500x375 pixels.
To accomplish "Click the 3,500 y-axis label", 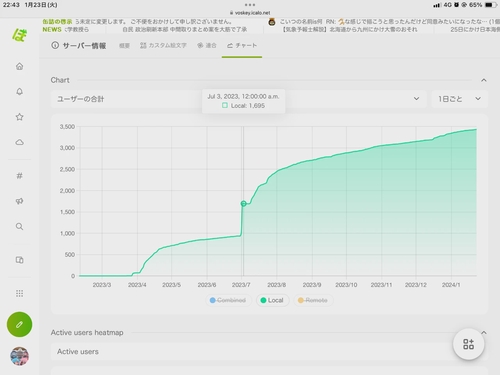I will pos(67,127).
